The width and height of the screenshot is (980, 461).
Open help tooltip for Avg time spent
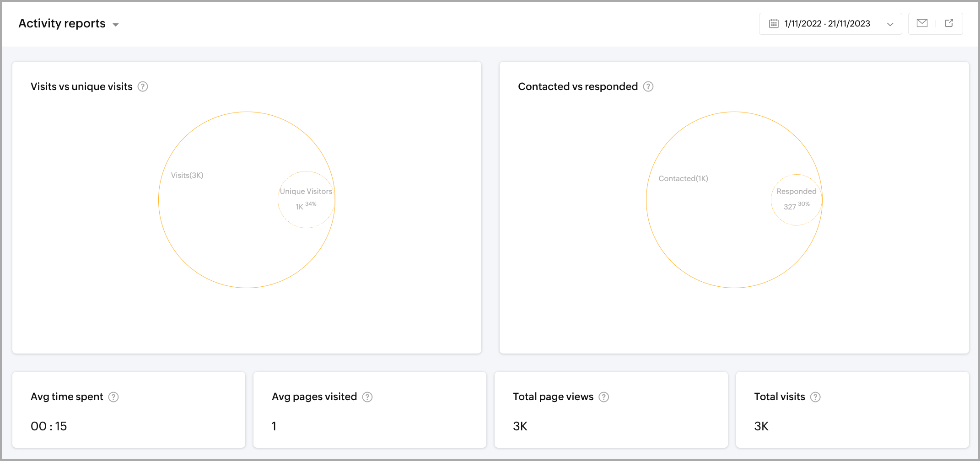click(x=113, y=397)
